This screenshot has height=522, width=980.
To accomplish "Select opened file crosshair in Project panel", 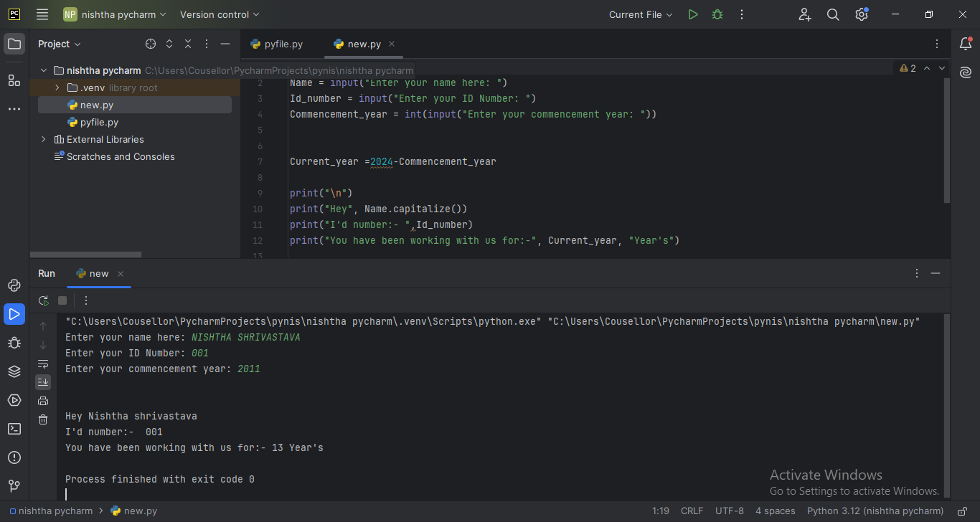I will pos(151,44).
